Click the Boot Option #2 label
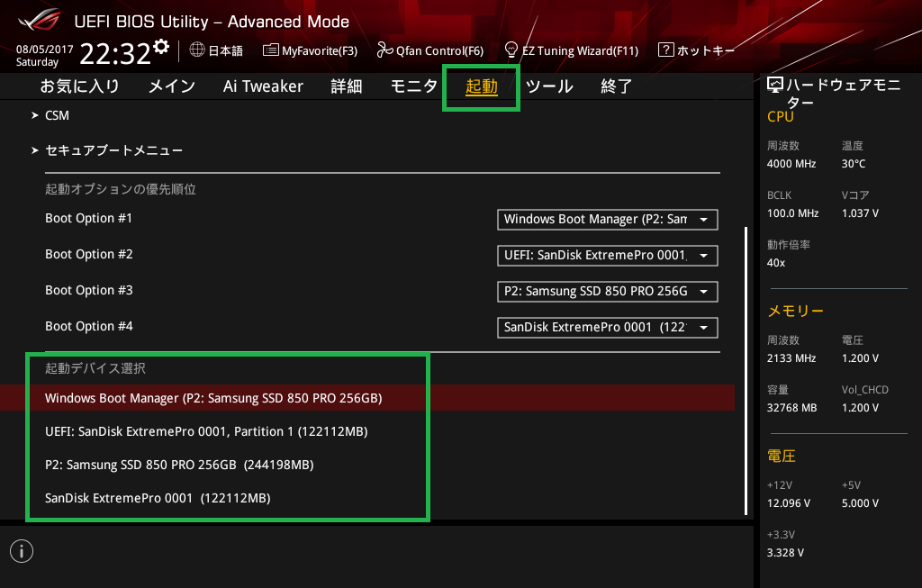 click(x=89, y=254)
